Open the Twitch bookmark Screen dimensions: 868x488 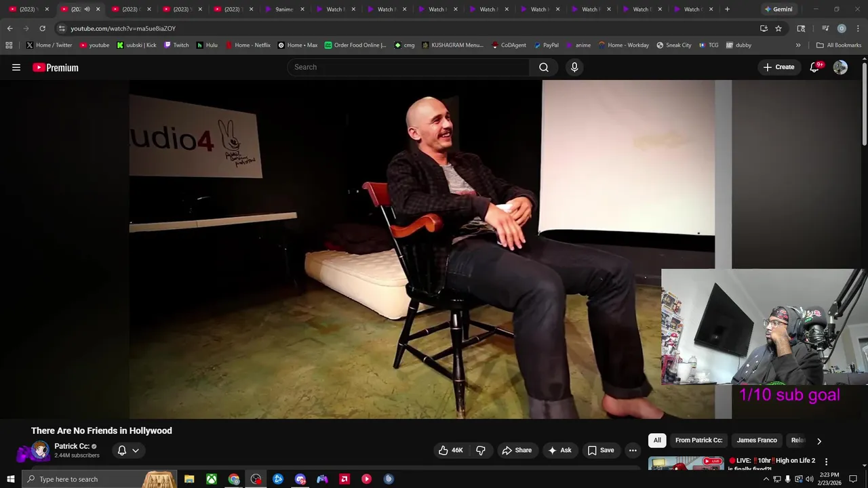[176, 45]
